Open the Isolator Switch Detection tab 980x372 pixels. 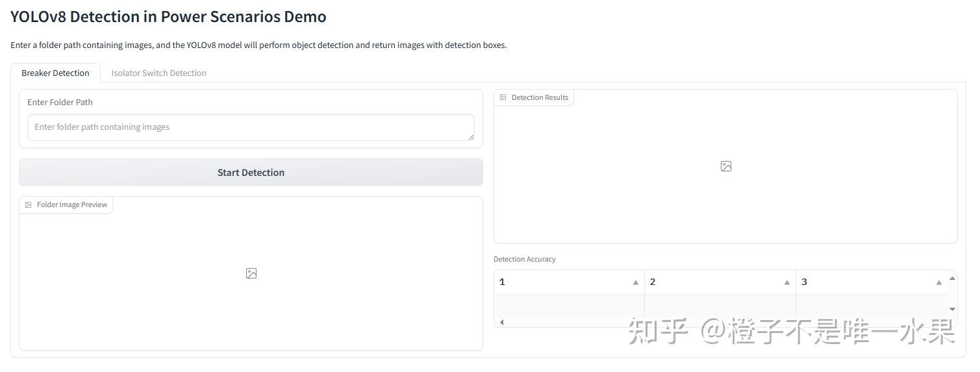click(x=158, y=73)
